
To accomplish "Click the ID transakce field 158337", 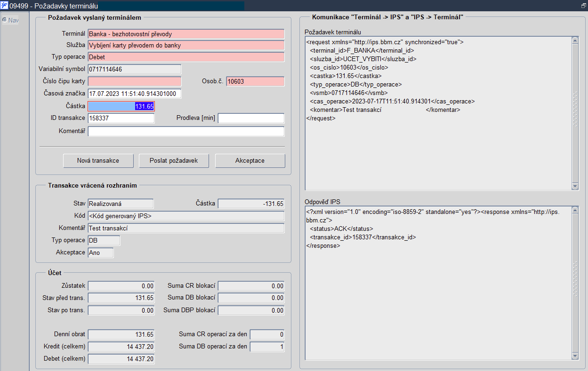I will coord(121,118).
